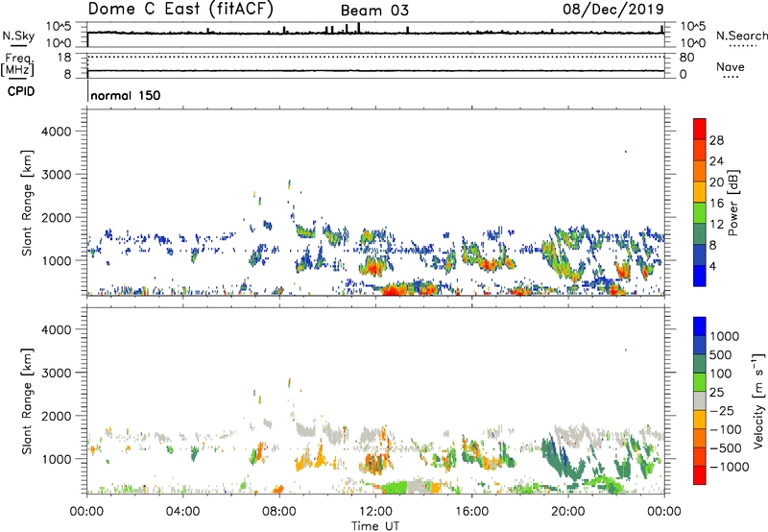Click the red top of the power colorbar
The height and width of the screenshot is (532, 768).
point(700,129)
